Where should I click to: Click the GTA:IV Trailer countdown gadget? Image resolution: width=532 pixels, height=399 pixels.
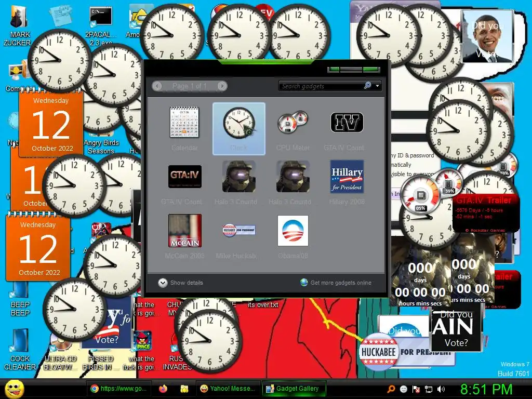pyautogui.click(x=486, y=213)
